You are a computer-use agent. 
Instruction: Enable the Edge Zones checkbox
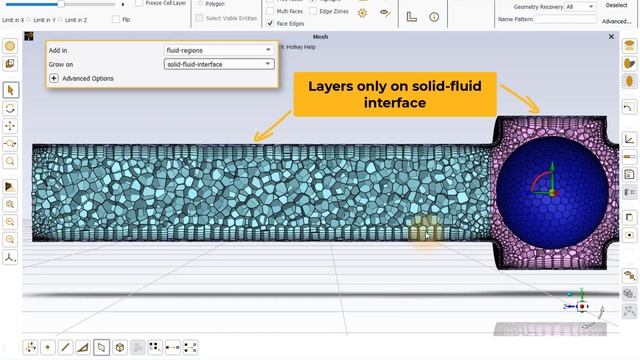point(313,11)
